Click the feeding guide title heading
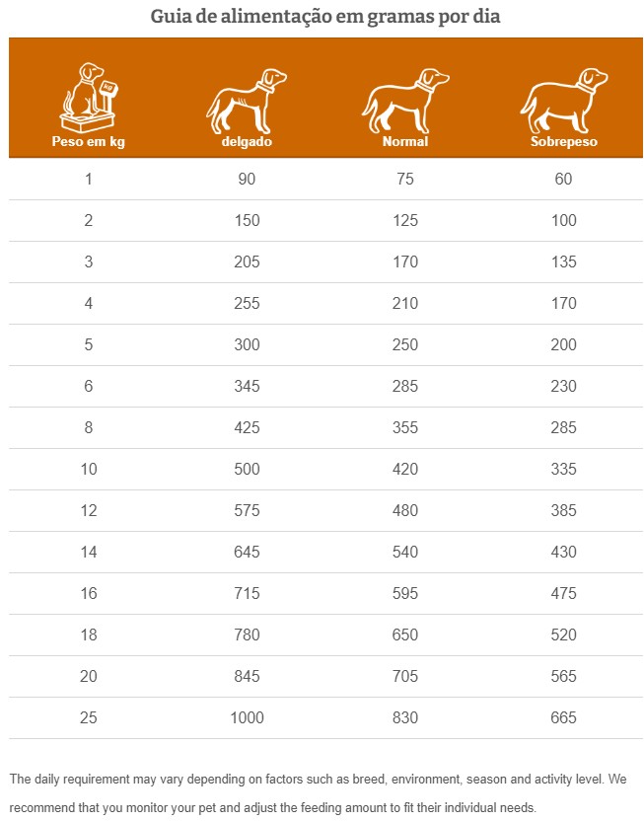 324,17
